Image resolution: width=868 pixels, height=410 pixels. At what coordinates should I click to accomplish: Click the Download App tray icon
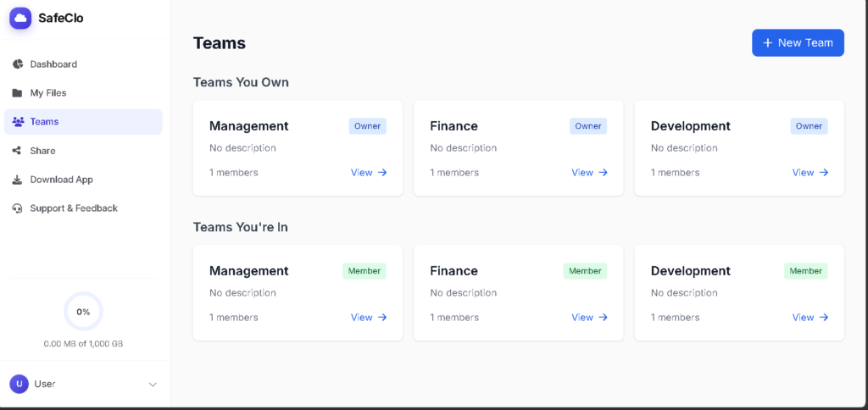[x=18, y=180]
